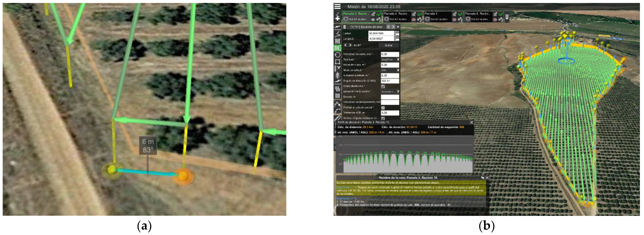
Task: Go to previous vertex in point navigator
Action: click(345, 45)
